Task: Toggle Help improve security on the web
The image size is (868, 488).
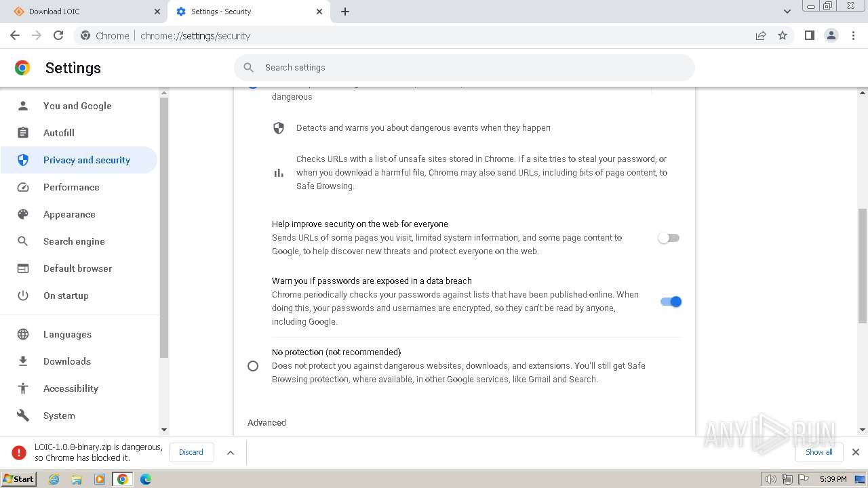Action: [x=669, y=238]
